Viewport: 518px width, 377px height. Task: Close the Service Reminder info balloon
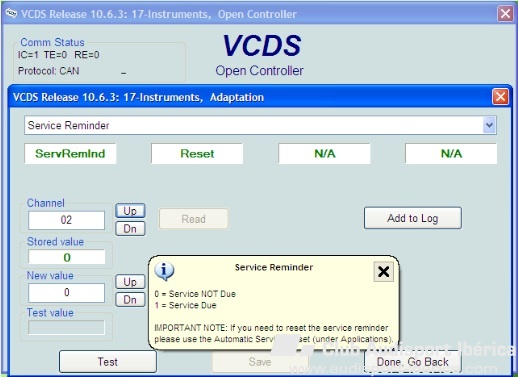[x=383, y=272]
